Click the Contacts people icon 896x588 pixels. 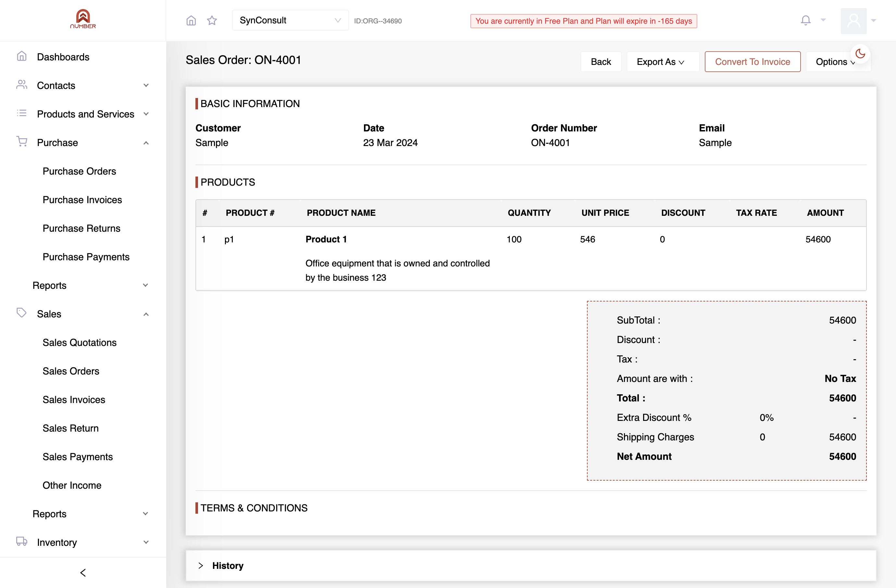click(22, 85)
